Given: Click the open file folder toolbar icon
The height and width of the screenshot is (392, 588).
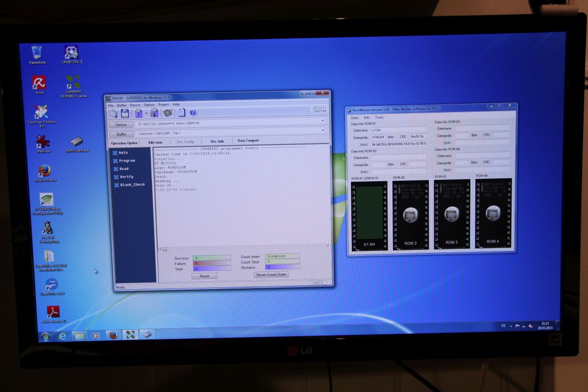Looking at the screenshot, I should coord(113,113).
